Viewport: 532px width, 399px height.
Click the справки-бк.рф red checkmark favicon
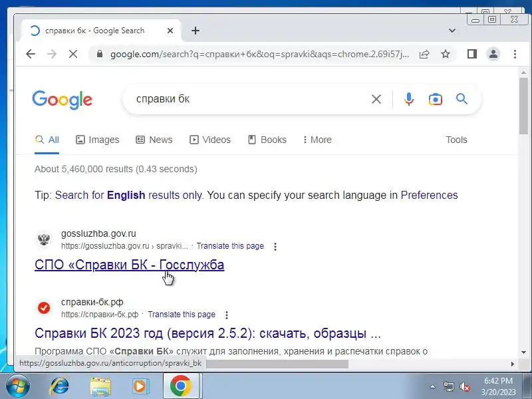point(44,308)
